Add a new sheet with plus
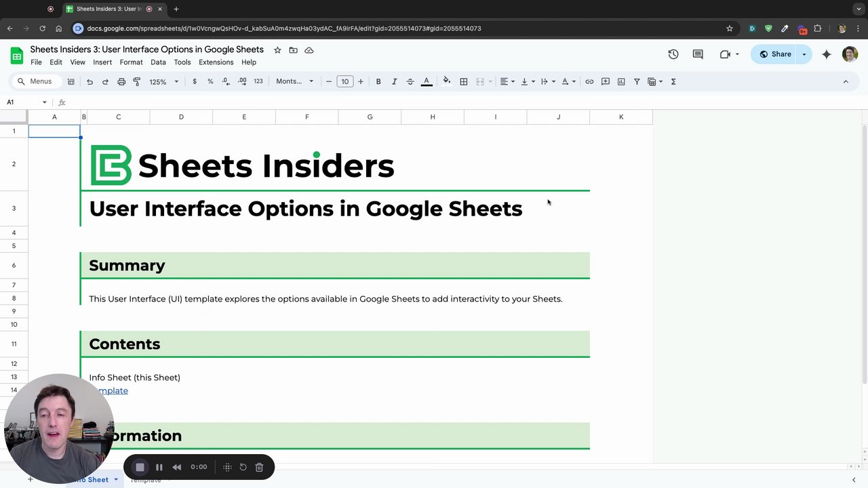The height and width of the screenshot is (488, 868). coord(30,479)
